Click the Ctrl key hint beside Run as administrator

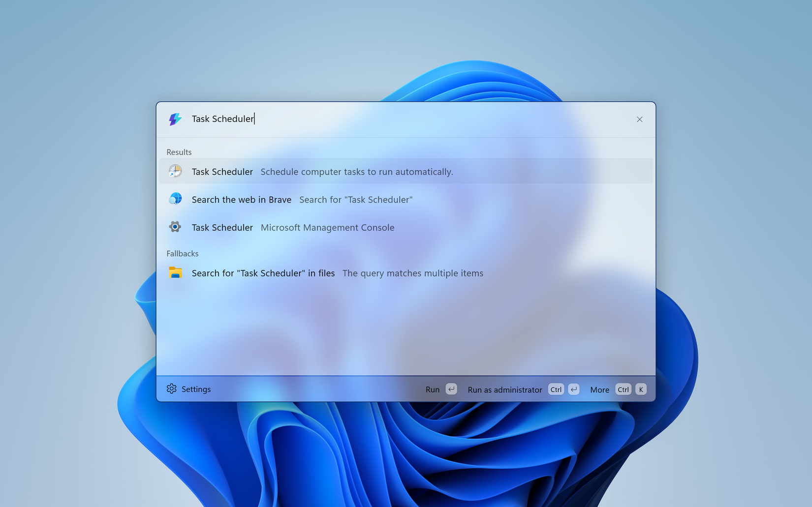(556, 389)
